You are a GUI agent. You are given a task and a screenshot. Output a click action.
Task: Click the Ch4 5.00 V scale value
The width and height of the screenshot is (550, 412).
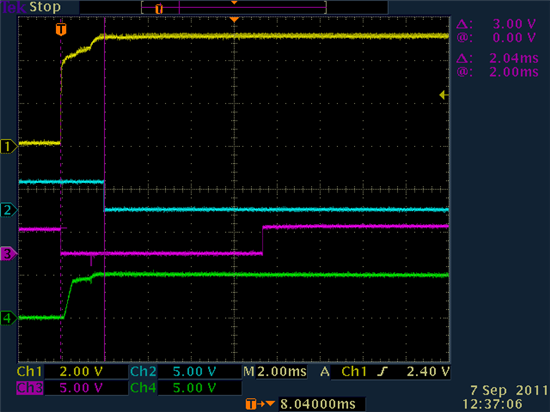tap(194, 388)
